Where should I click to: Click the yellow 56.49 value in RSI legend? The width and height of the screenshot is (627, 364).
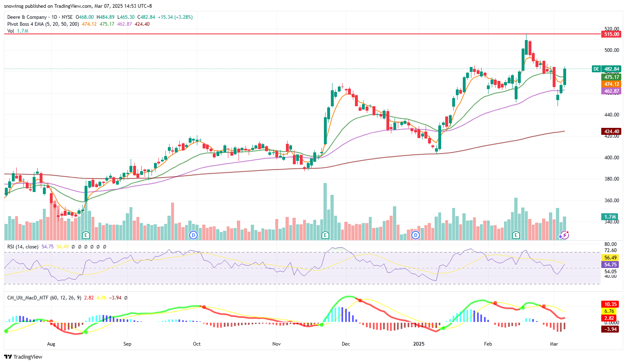(62, 247)
